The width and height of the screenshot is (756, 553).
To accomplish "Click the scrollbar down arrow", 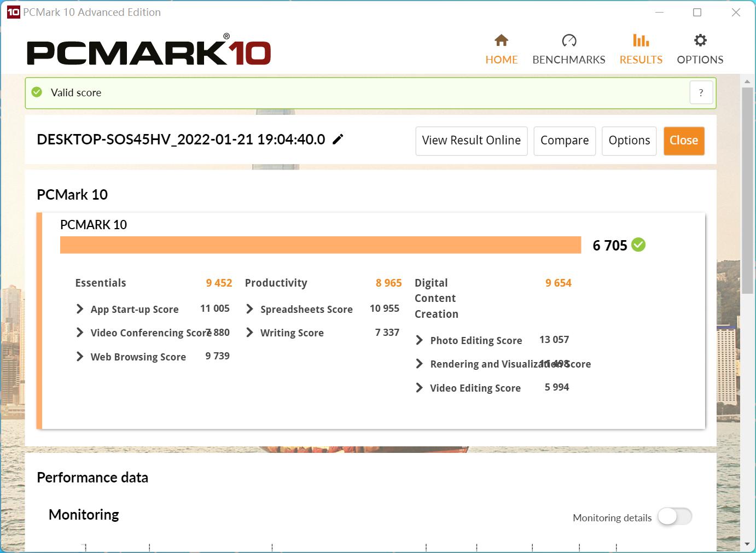I will [x=747, y=544].
